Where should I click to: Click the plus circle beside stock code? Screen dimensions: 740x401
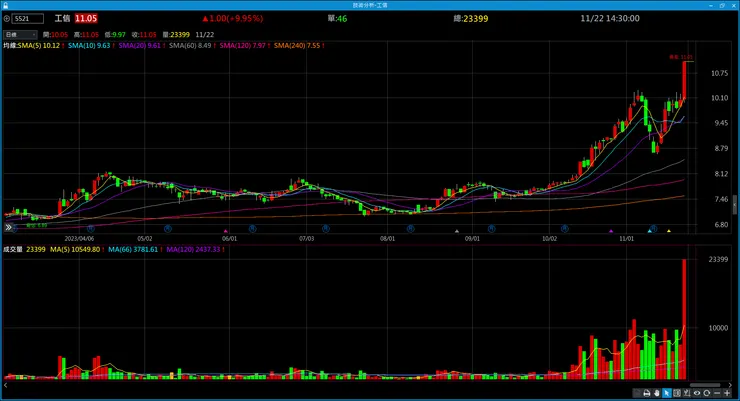coord(7,19)
